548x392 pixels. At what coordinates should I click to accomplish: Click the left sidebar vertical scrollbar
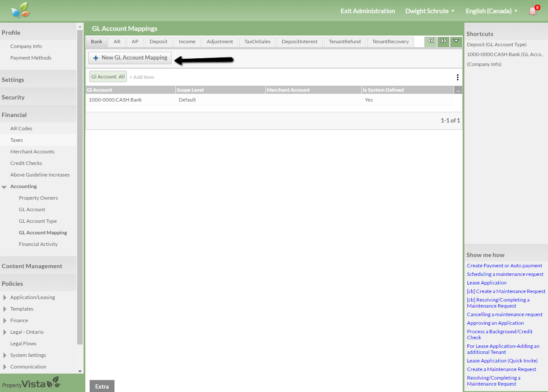80,184
